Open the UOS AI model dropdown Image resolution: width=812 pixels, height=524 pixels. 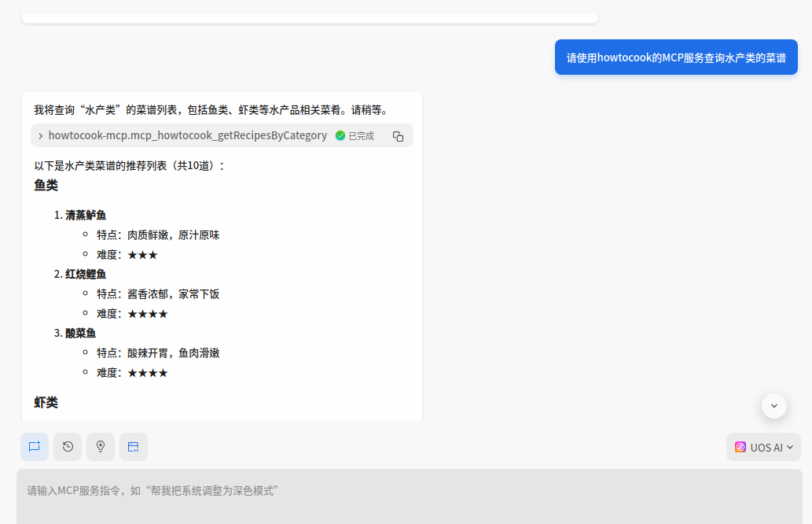763,448
